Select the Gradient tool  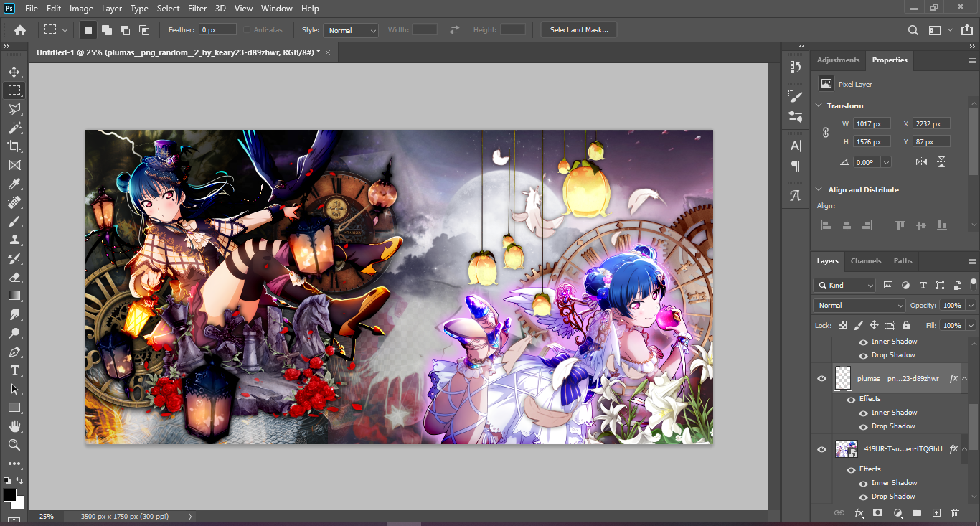coord(14,296)
